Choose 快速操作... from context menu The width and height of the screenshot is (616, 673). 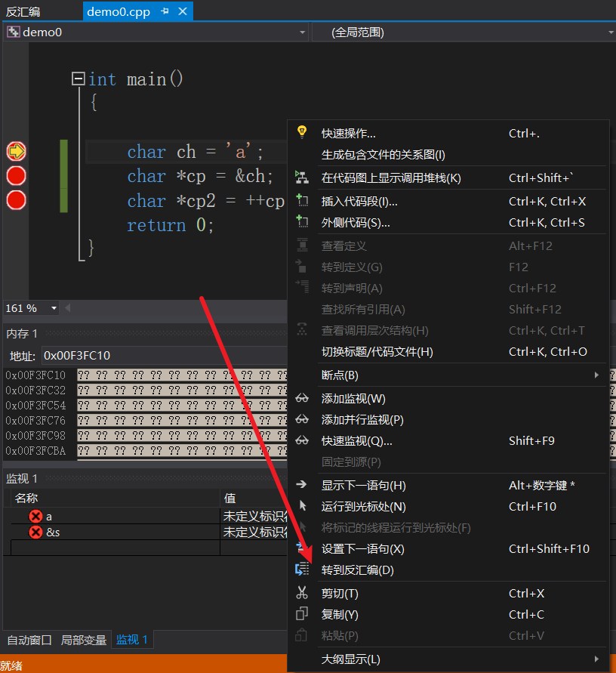click(448, 134)
